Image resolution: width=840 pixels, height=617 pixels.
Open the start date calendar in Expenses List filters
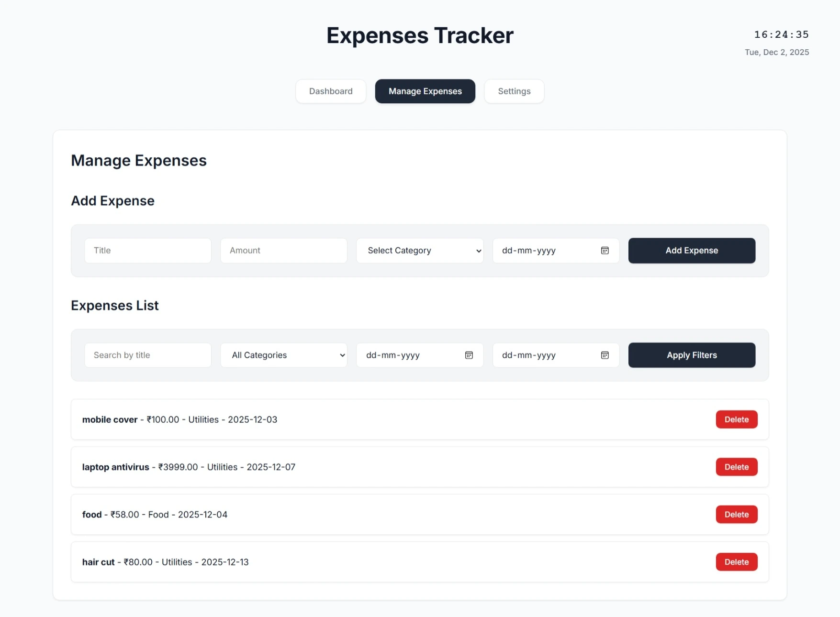[469, 355]
